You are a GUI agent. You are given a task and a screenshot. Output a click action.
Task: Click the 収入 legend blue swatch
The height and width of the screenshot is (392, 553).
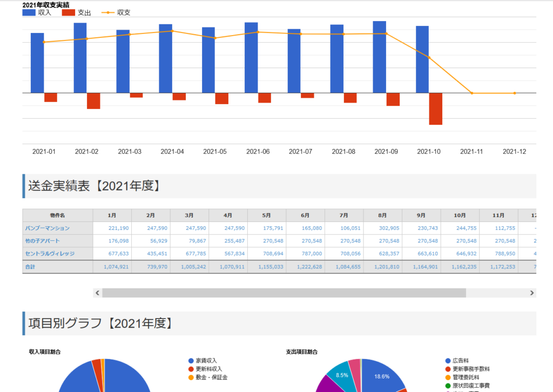click(x=29, y=13)
